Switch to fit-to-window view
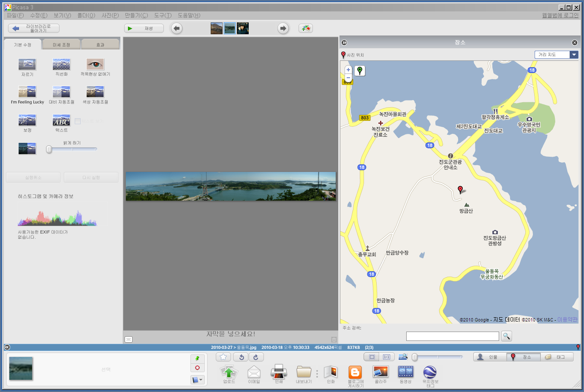 (372, 357)
